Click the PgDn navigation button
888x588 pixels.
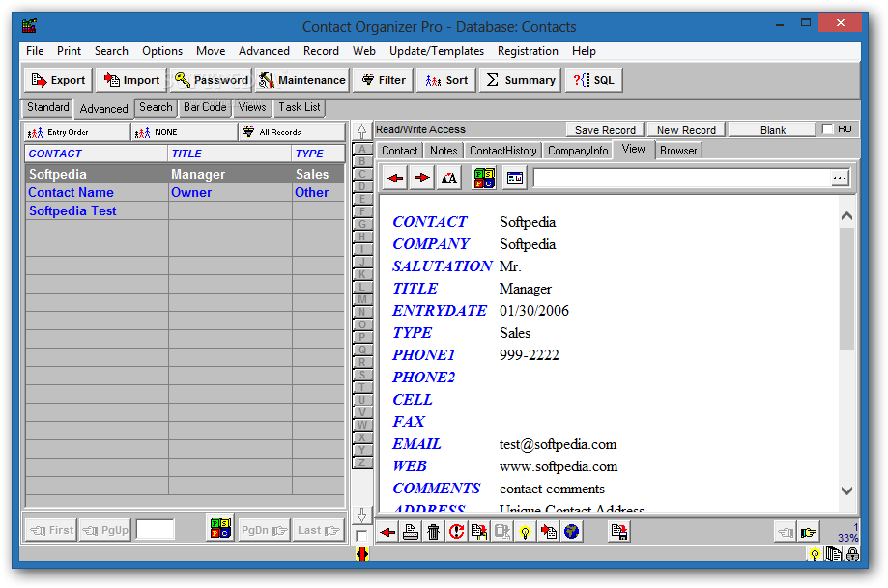point(264,530)
